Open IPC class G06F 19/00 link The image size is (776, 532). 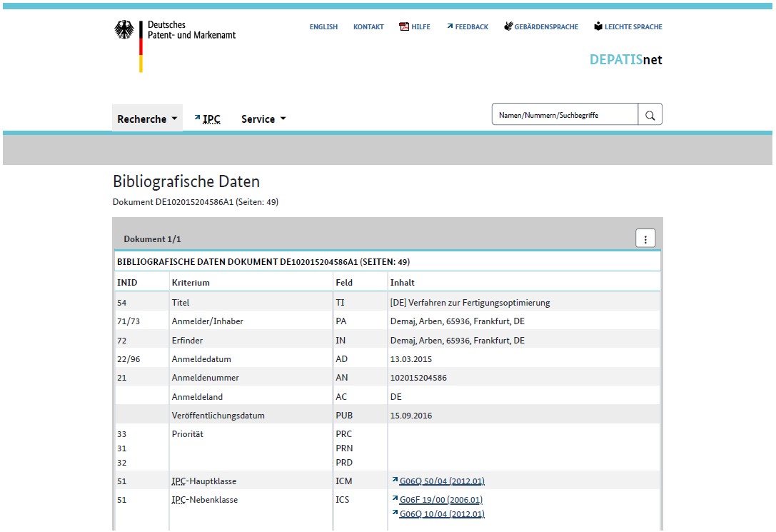click(x=440, y=500)
